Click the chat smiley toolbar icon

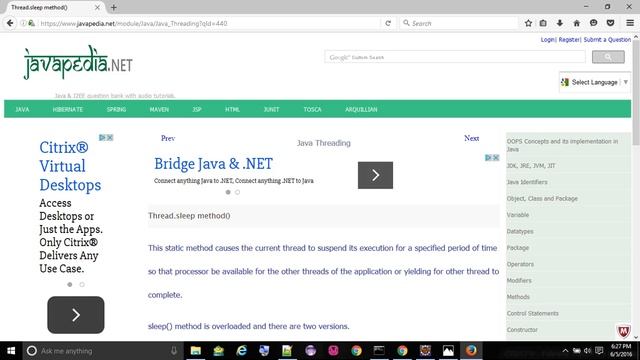pos(593,23)
